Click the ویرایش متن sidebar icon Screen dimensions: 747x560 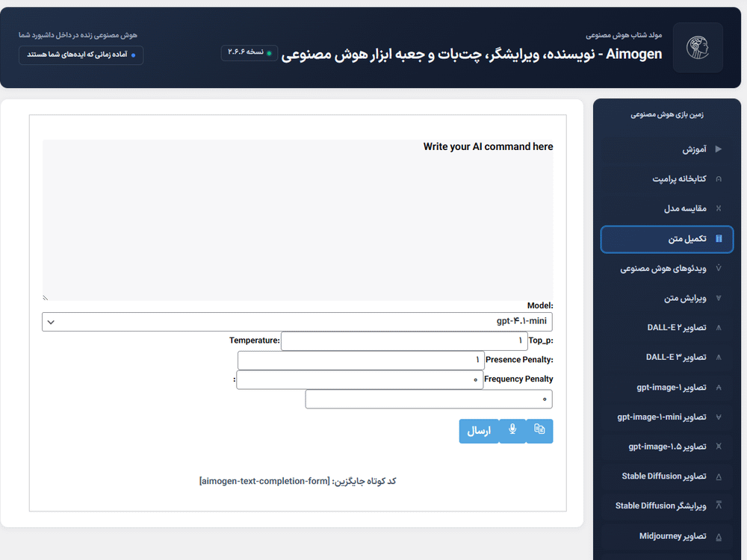point(719,298)
